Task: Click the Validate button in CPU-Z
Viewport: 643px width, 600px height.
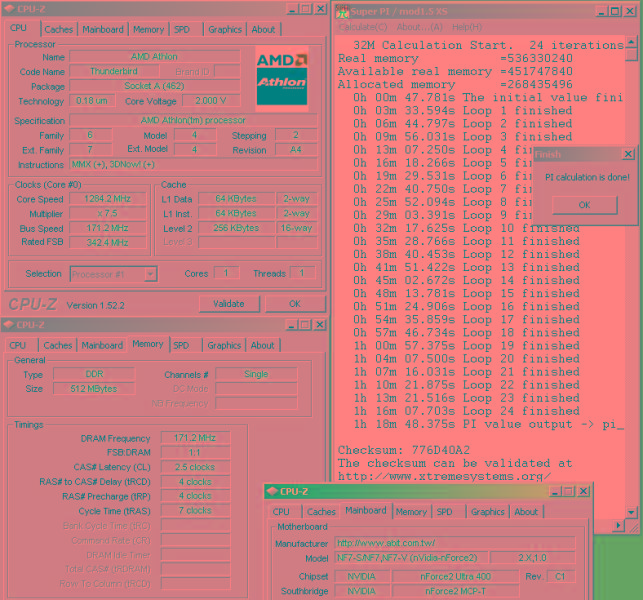Action: click(229, 304)
